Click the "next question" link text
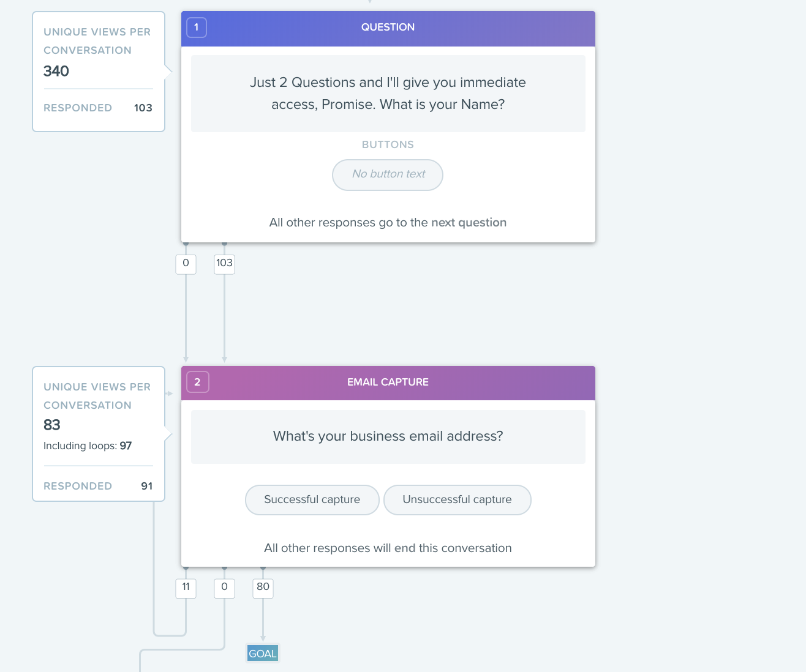 (469, 223)
